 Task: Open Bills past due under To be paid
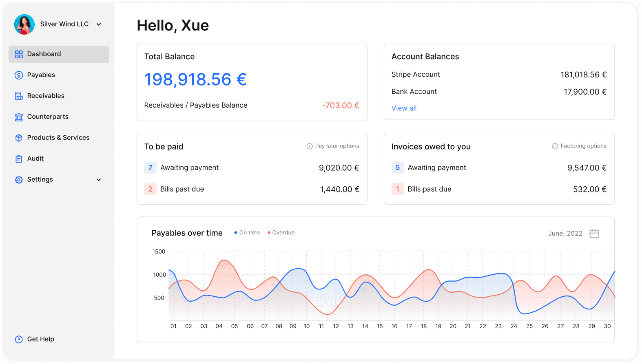182,189
